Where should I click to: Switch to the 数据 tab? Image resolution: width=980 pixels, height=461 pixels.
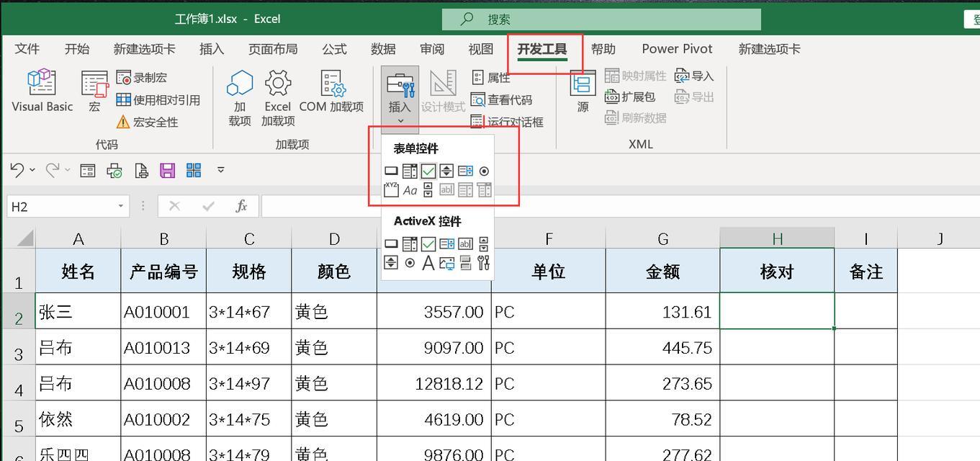tap(383, 48)
